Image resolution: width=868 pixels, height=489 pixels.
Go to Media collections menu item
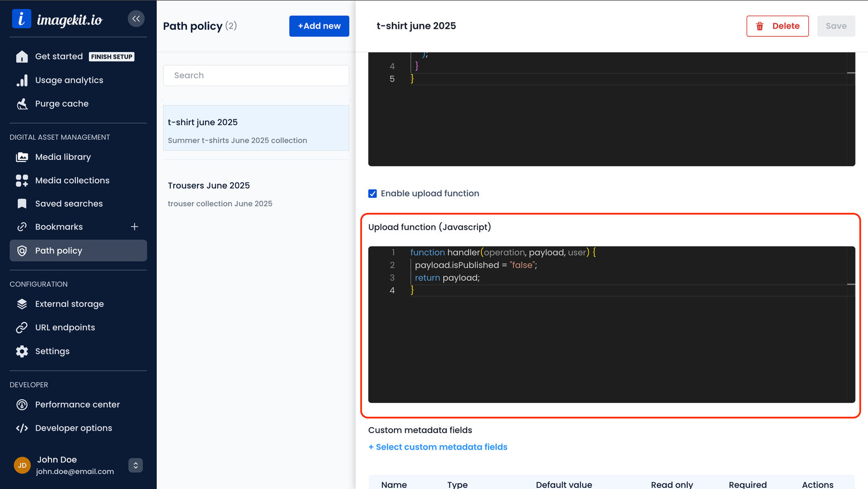point(78,181)
